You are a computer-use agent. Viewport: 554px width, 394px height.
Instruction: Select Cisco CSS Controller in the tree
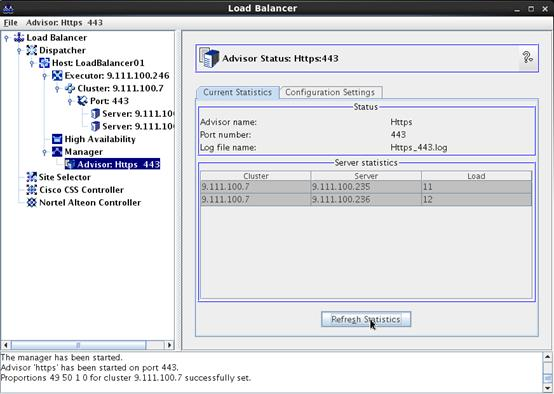pos(81,190)
